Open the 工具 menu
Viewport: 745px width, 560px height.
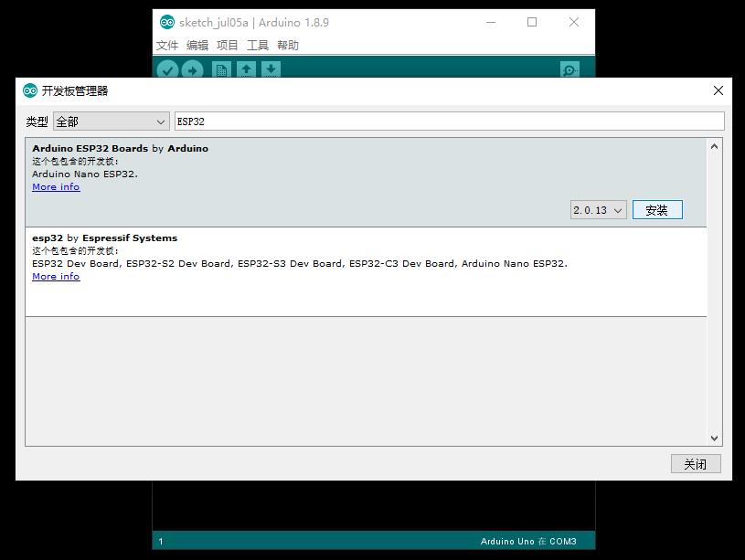[258, 45]
